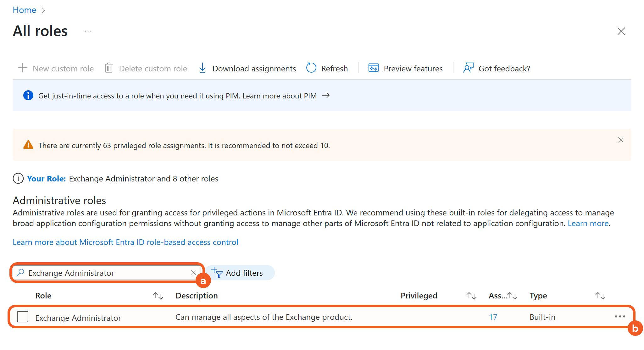Open the Your Role link

[x=46, y=179]
